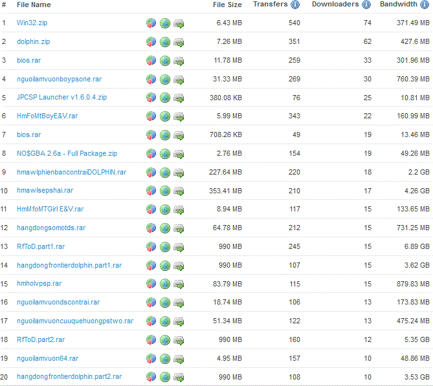
Task: Click the green globe icon for RfToD.part2.rar
Action: [165, 340]
